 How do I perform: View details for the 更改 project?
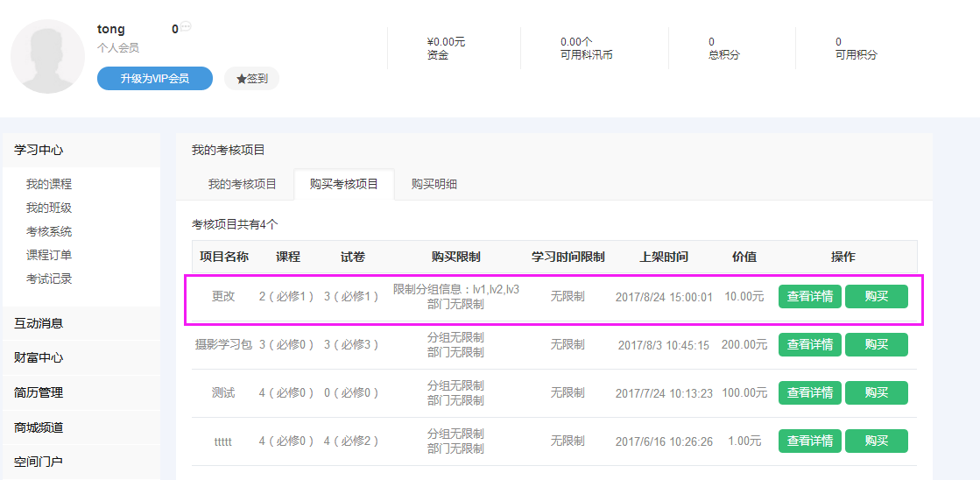pos(810,296)
